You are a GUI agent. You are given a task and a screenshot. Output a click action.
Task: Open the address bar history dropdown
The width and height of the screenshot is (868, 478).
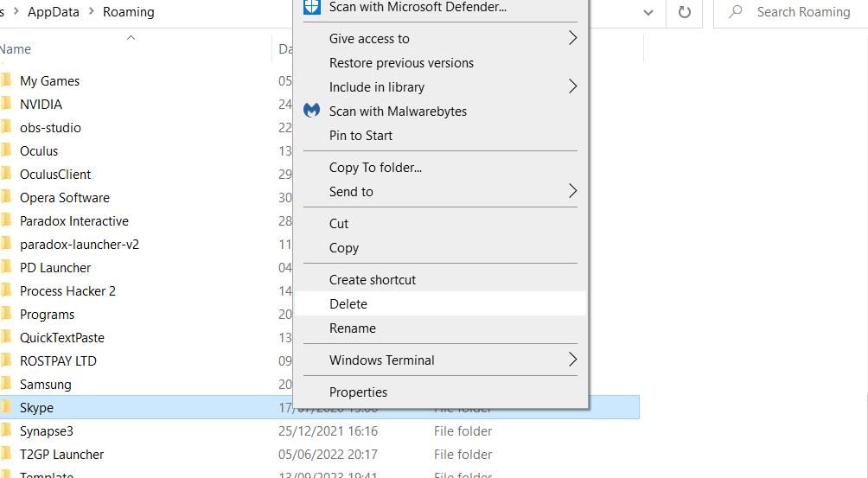coord(648,12)
